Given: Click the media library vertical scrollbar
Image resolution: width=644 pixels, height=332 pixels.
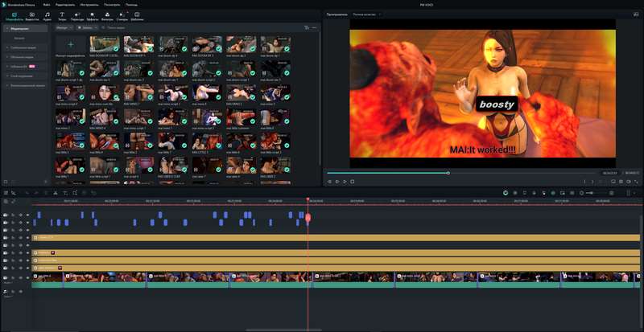Looking at the screenshot, I should 320,99.
